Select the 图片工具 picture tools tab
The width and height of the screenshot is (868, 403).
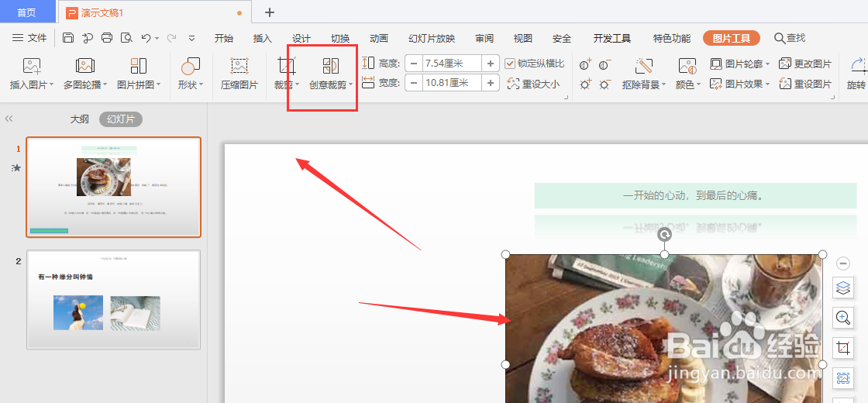point(732,38)
